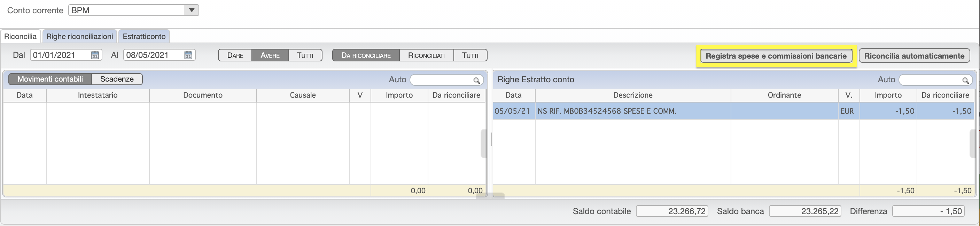
Task: Sort by Causale column header
Action: click(x=303, y=95)
